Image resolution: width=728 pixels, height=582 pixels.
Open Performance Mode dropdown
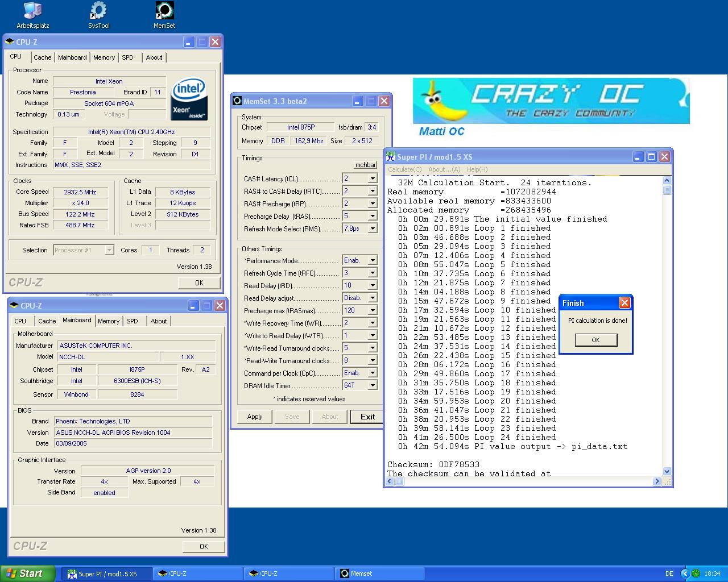373,260
